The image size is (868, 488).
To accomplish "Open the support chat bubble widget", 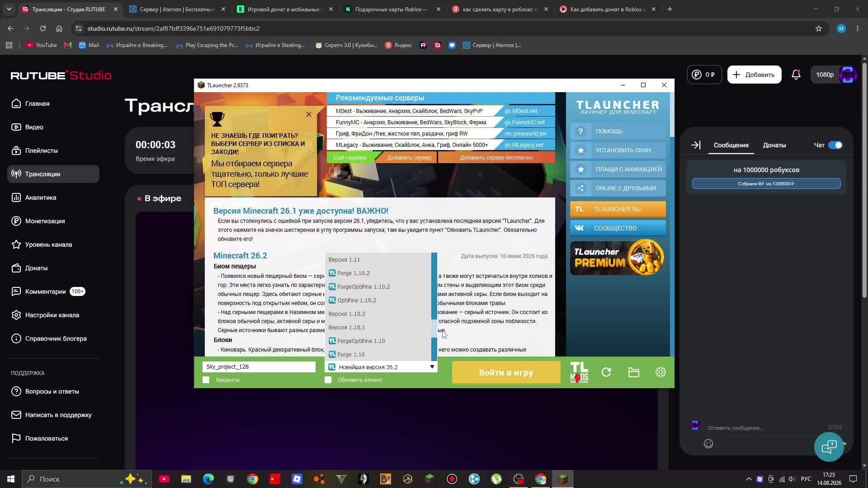I will click(829, 447).
